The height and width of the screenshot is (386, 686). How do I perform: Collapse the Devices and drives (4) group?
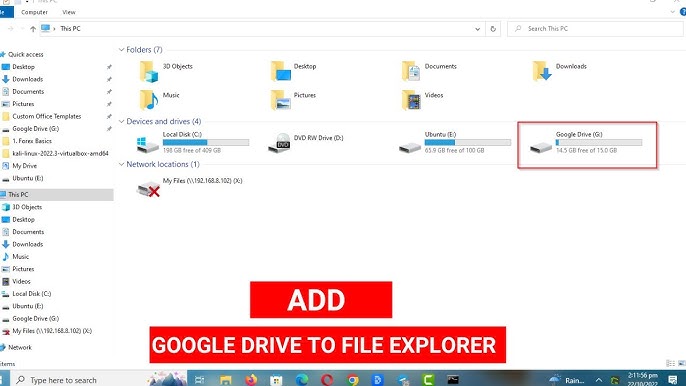(x=122, y=121)
